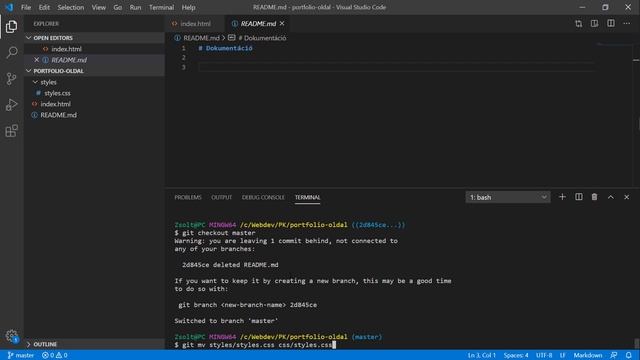Open the Run and Debug view
640x360 pixels.
(x=11, y=105)
